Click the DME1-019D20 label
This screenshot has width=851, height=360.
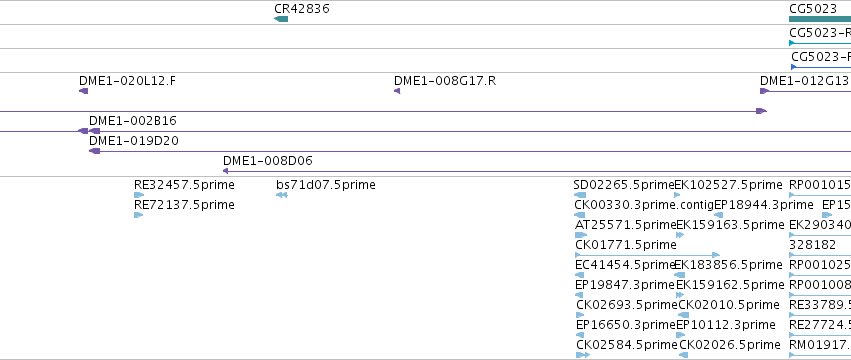(134, 141)
